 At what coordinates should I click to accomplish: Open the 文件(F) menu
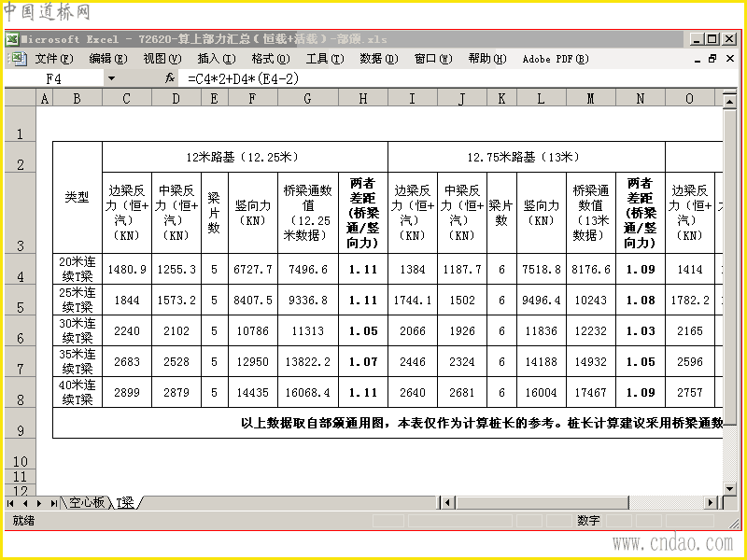pyautogui.click(x=54, y=59)
